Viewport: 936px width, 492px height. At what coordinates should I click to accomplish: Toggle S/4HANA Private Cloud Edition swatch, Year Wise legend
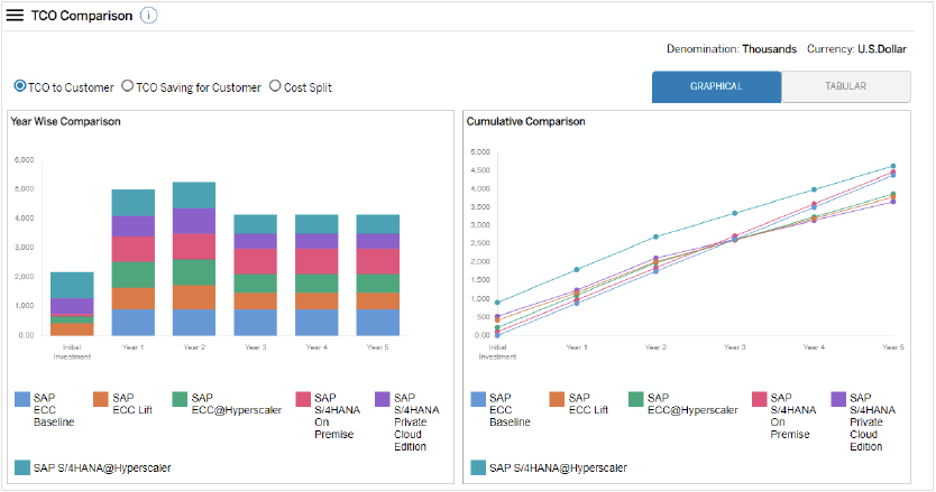(x=383, y=399)
